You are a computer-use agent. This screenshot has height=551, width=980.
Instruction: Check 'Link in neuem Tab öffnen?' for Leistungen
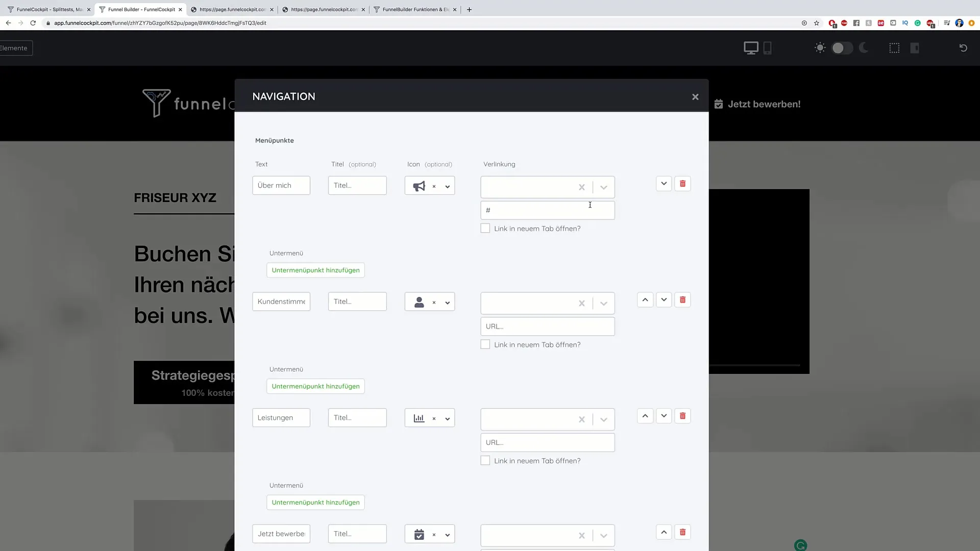[485, 461]
